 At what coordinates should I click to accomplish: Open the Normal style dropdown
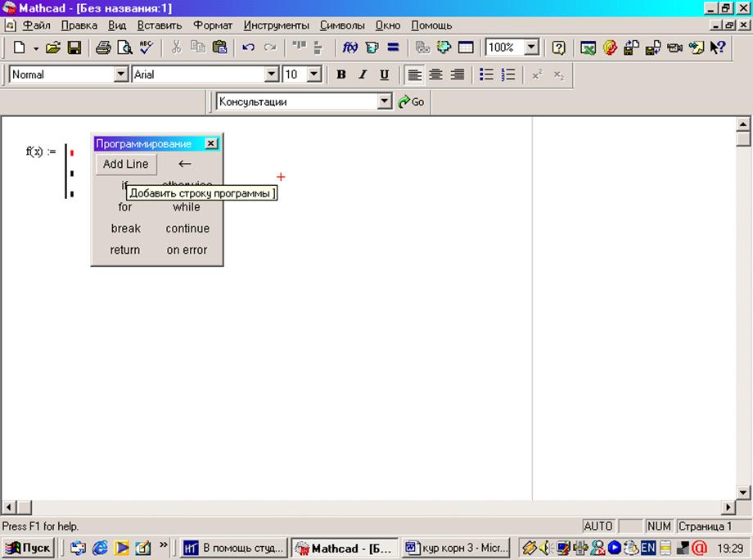click(121, 75)
